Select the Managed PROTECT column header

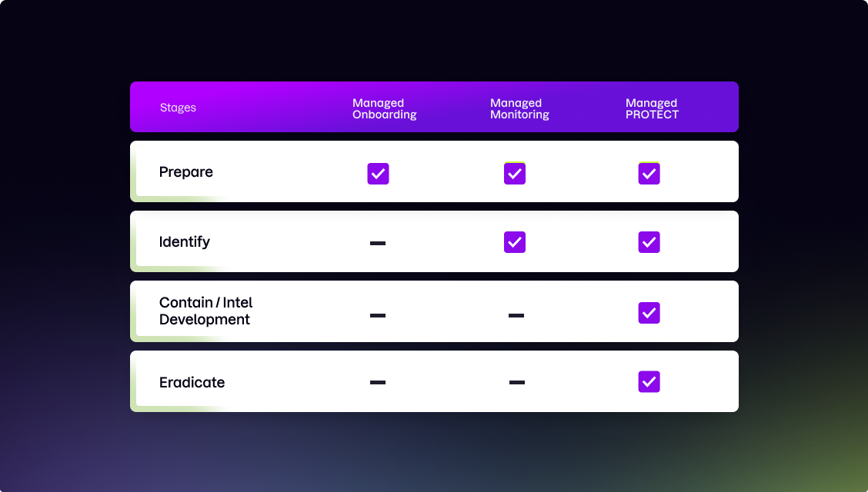[x=652, y=109]
